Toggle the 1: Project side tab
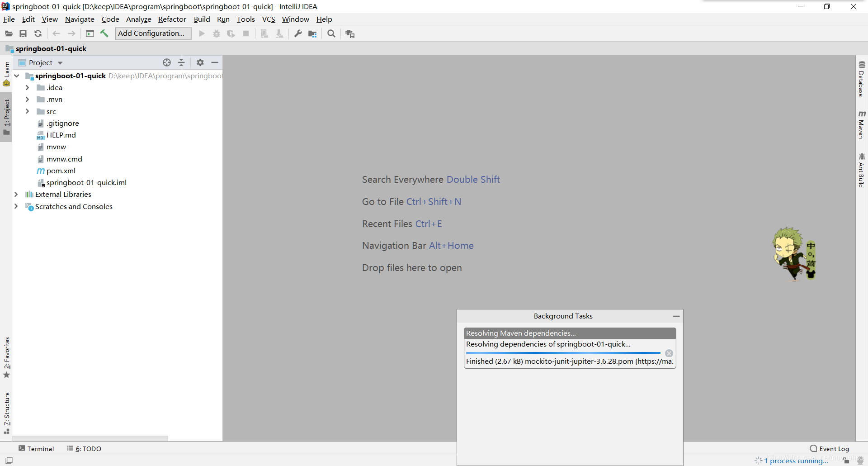Screen dimensions: 868x466 coord(6,117)
